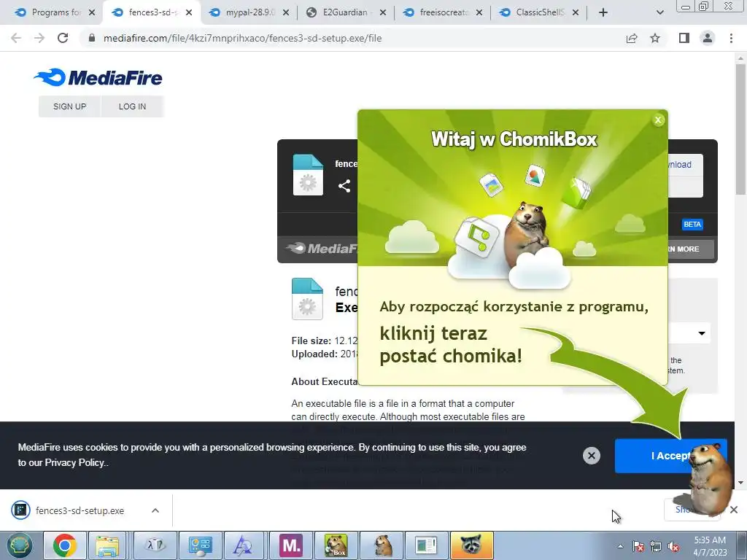
Task: Open the browser side panel icon
Action: [x=684, y=38]
